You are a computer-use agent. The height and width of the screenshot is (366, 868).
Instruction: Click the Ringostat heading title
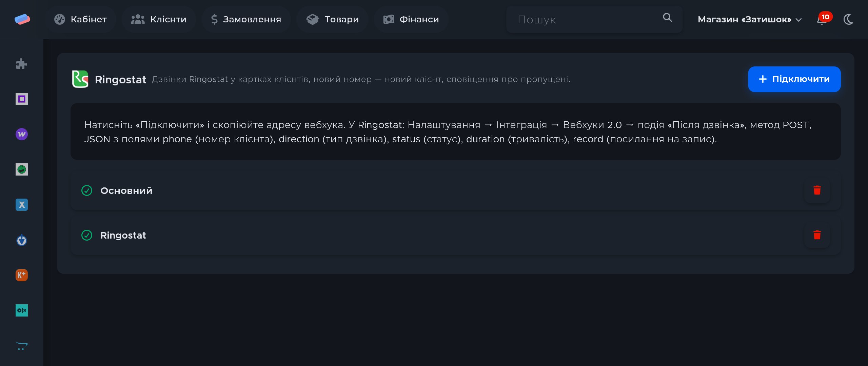pos(120,79)
